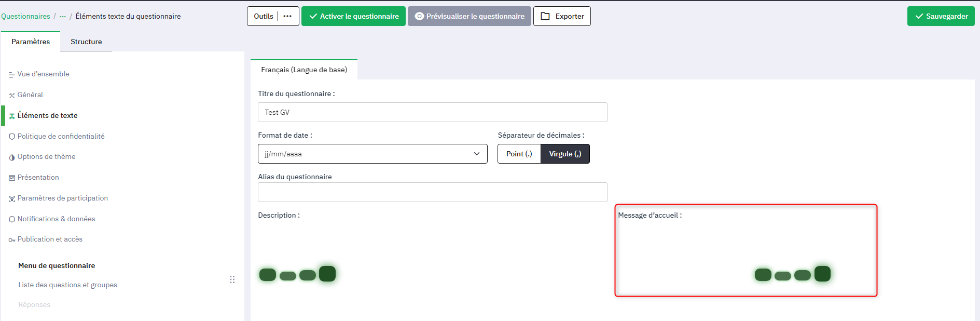Open Liste des questions et groupes
This screenshot has width=980, height=321.
(x=68, y=285)
